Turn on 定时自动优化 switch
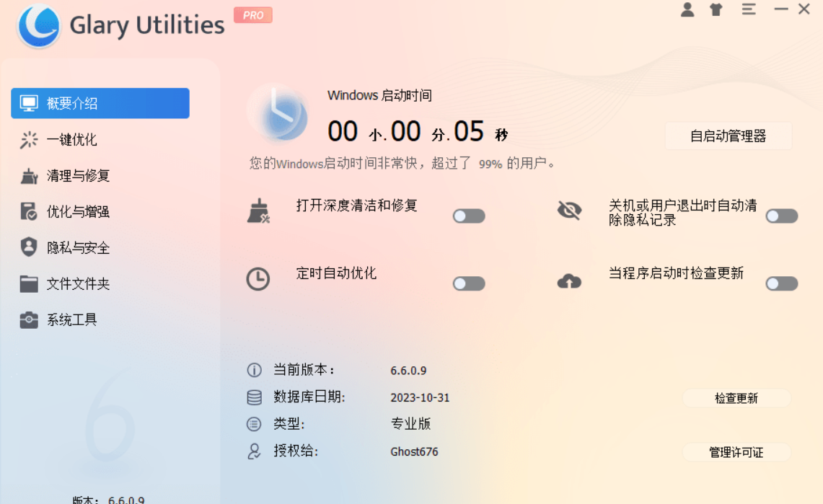 469,283
